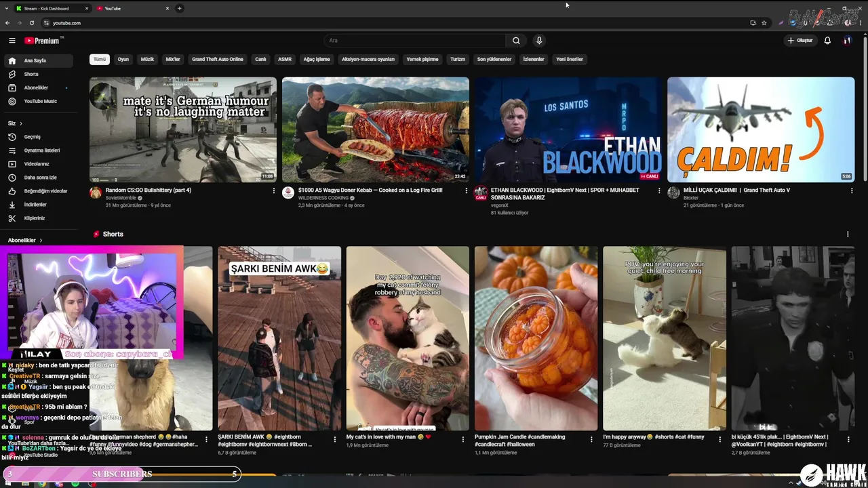The height and width of the screenshot is (488, 868).
Task: Open options for ETHAN BLACKWOOD video
Action: click(659, 191)
